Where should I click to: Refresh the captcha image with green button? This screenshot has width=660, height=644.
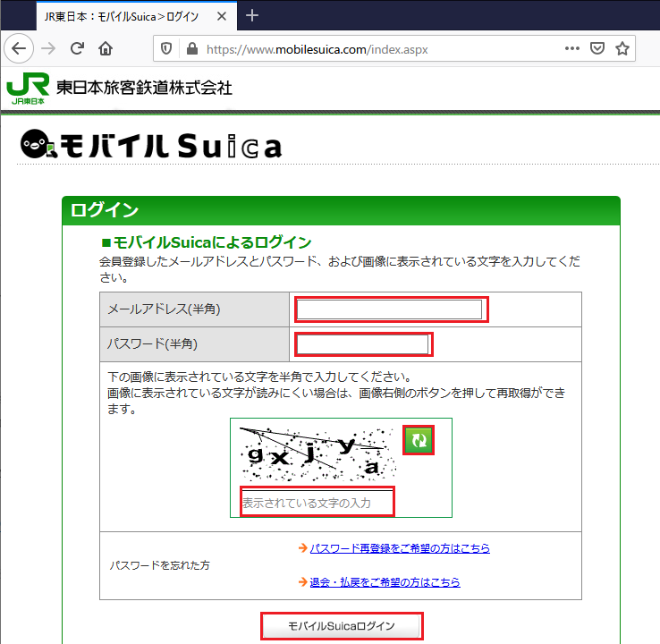point(419,440)
